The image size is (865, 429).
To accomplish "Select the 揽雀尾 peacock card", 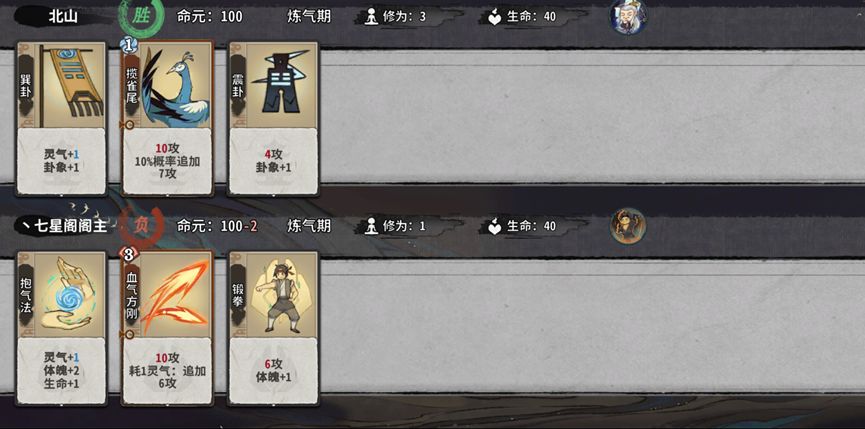I will tap(168, 119).
